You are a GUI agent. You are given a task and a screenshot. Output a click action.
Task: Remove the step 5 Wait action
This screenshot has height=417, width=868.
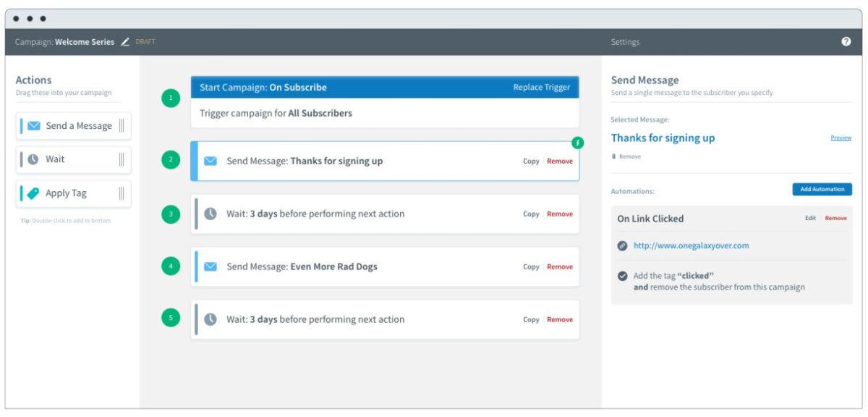coord(560,320)
